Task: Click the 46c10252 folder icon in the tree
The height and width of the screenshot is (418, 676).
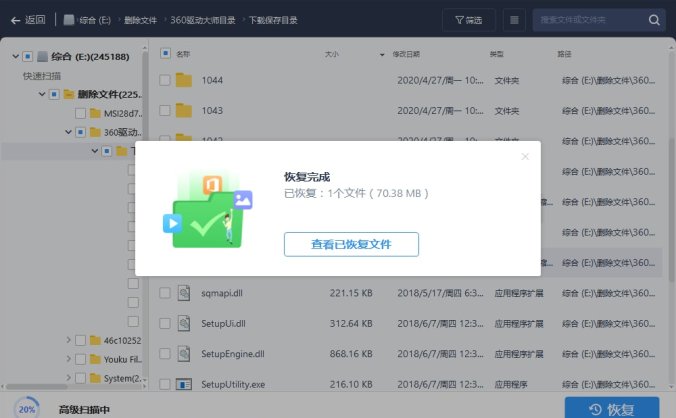Action: click(x=95, y=340)
